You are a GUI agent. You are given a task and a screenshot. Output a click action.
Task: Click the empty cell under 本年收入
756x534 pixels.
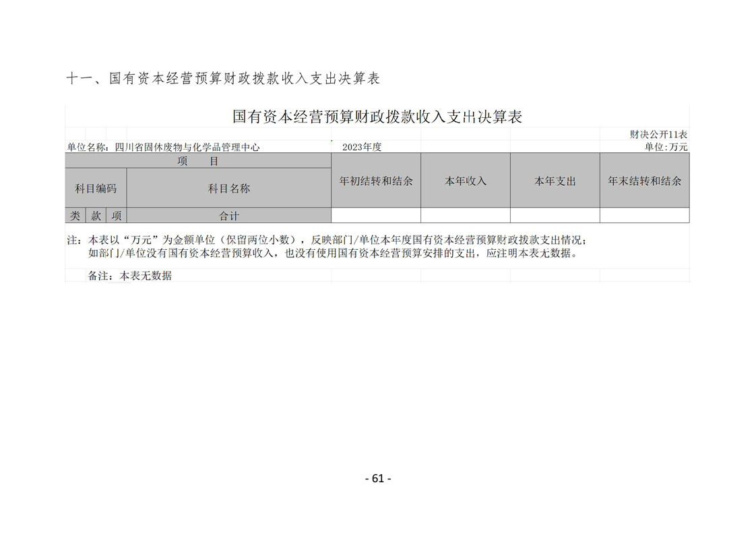[x=466, y=215]
